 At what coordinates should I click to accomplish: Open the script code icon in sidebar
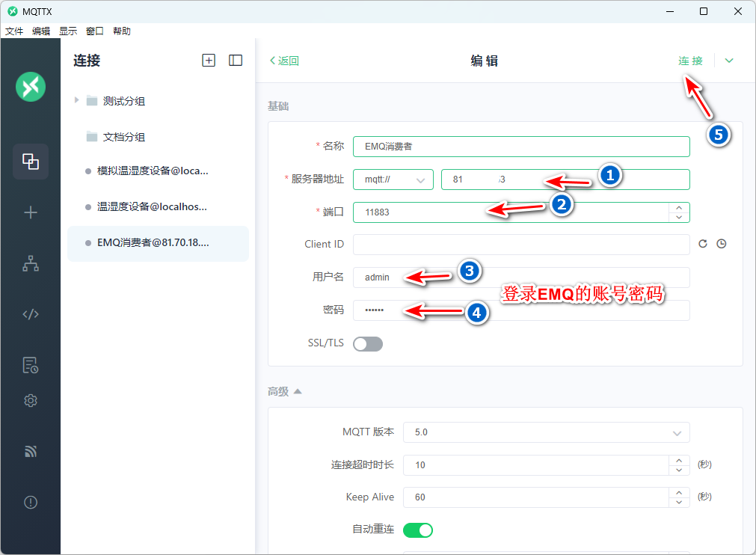tap(31, 314)
